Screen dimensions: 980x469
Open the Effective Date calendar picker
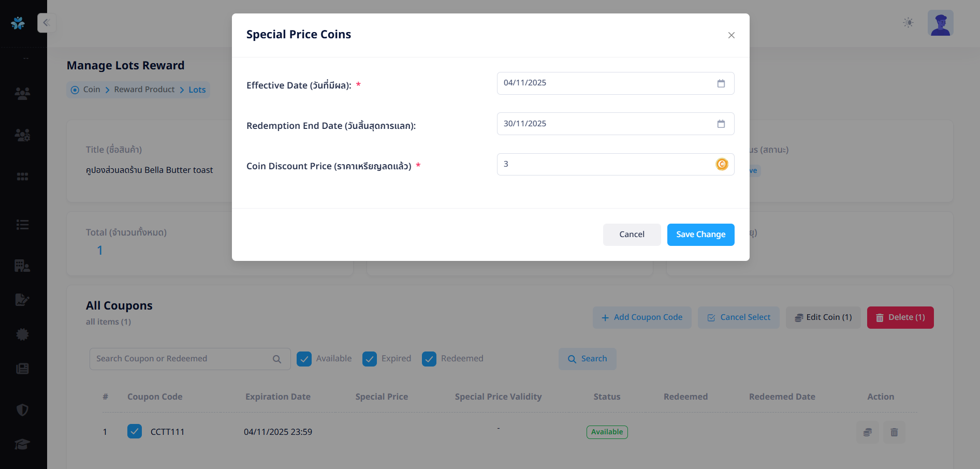pyautogui.click(x=721, y=83)
